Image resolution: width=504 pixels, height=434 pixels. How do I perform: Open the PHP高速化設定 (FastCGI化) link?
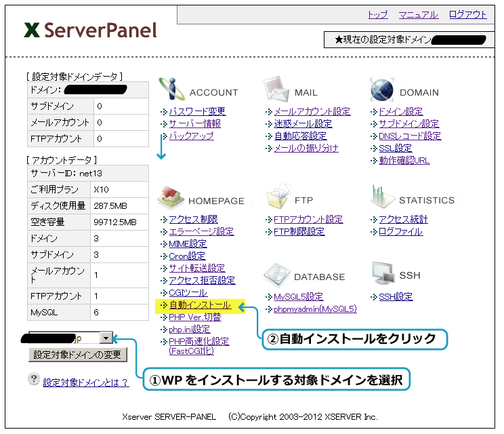point(199,346)
